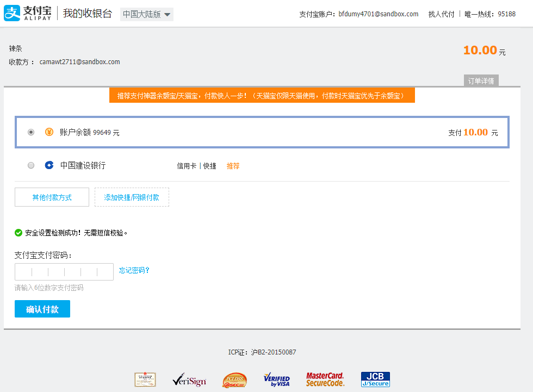Click the 找人代付 link
533x392 pixels.
(x=441, y=14)
